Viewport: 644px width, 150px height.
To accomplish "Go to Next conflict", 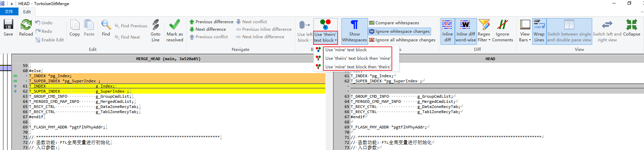I will [x=251, y=22].
